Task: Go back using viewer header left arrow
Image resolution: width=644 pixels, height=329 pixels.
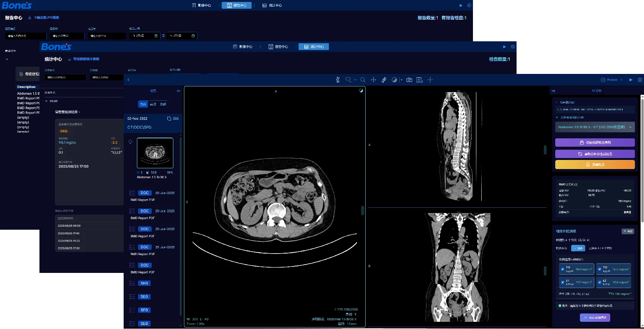Action: click(x=129, y=80)
